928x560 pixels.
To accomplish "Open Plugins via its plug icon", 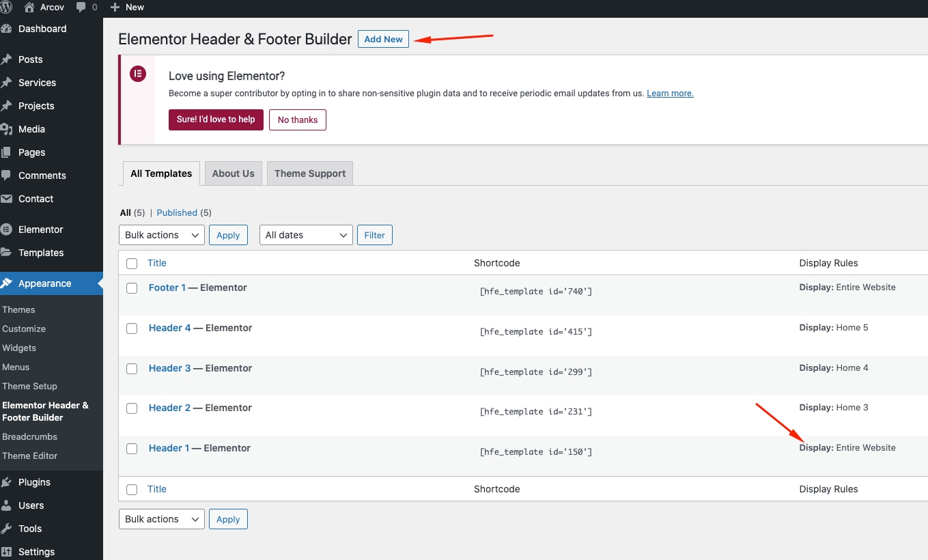I will (x=7, y=482).
